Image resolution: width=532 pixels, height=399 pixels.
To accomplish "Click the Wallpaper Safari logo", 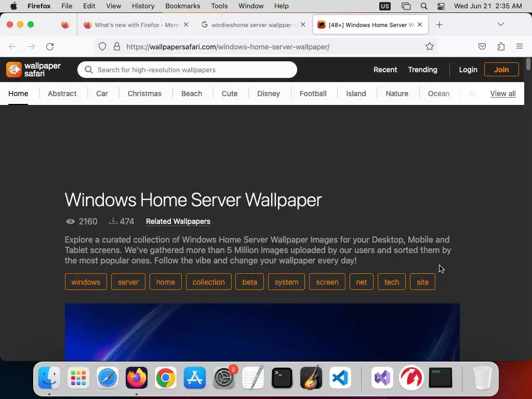I will 33,70.
